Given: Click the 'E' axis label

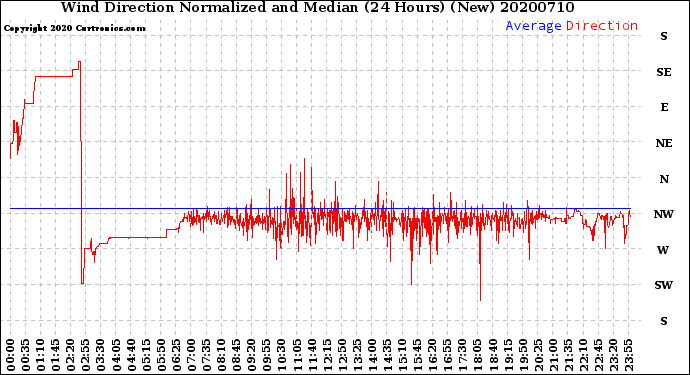Looking at the screenshot, I should [x=664, y=107].
